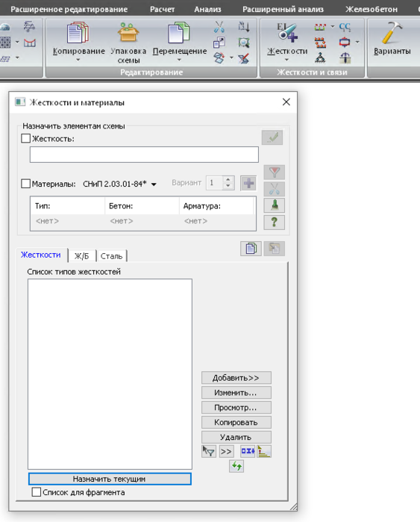Click the green brush icon in dialog

274,205
